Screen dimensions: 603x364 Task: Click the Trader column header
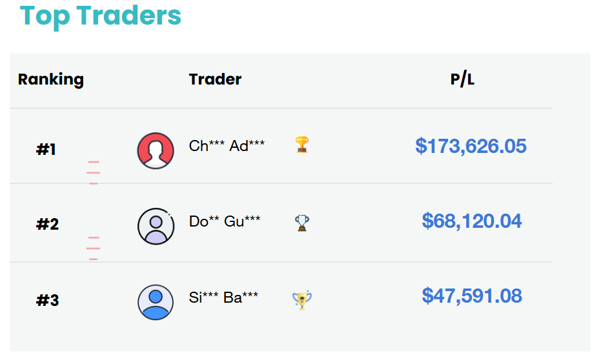click(x=215, y=79)
